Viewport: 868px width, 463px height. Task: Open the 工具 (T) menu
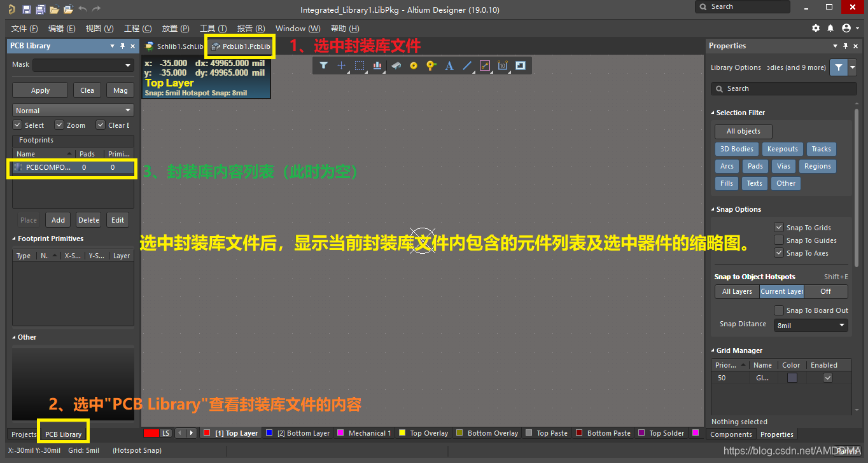point(213,29)
